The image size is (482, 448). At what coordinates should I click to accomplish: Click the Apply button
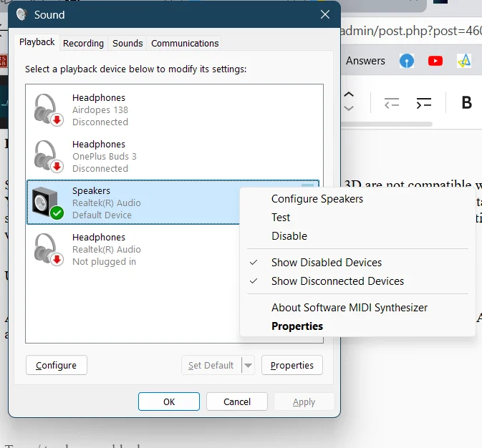pos(304,401)
